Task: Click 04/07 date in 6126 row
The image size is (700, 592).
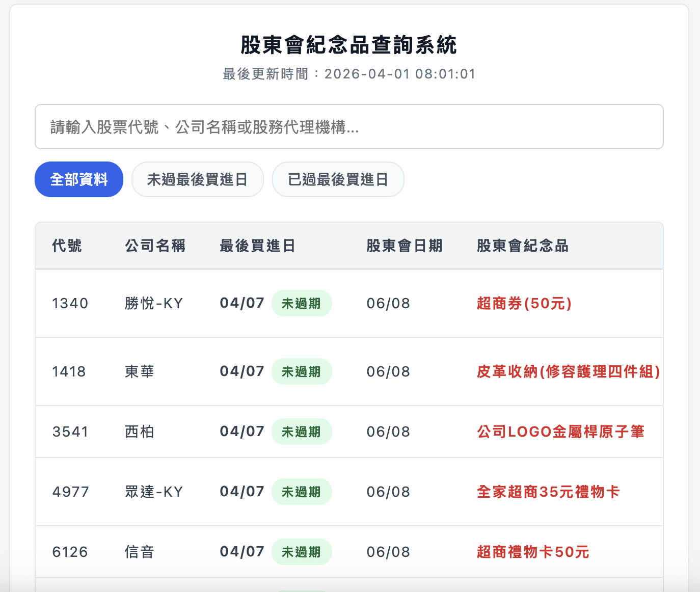Action: point(242,552)
